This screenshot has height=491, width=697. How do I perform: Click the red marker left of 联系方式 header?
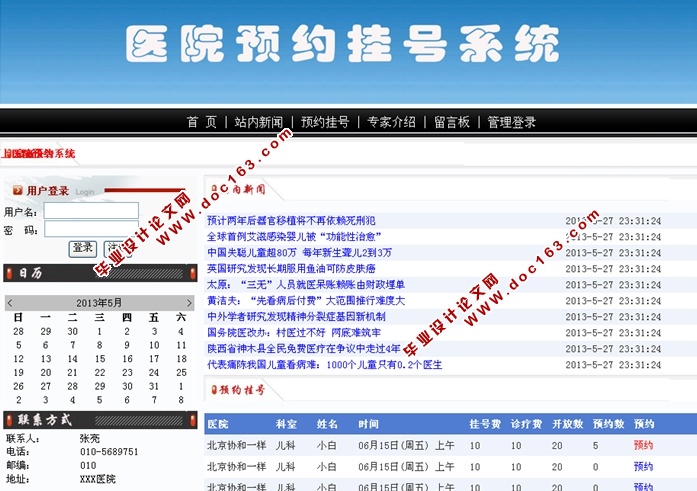click(x=10, y=420)
